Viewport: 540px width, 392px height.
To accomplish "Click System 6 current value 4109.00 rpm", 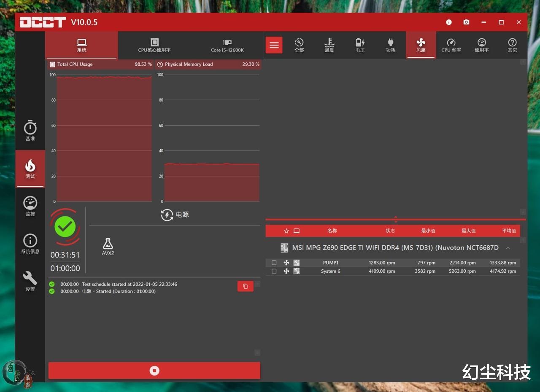I will tap(382, 271).
